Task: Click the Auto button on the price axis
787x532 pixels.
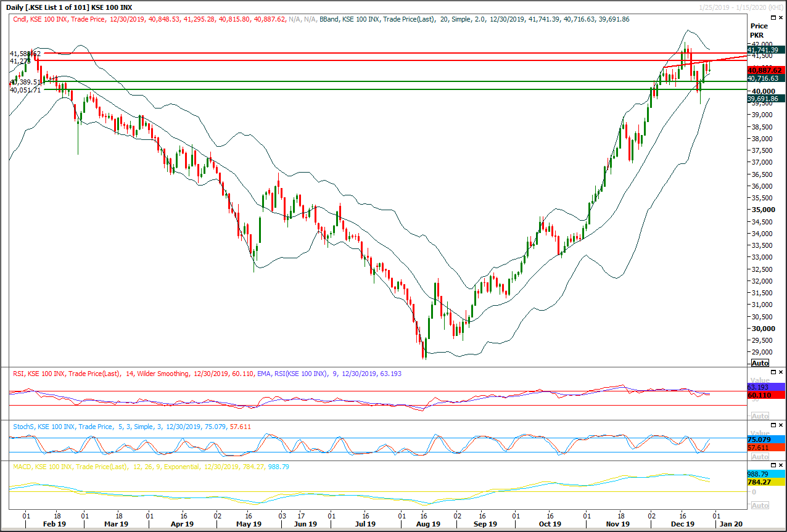Action: tap(759, 363)
